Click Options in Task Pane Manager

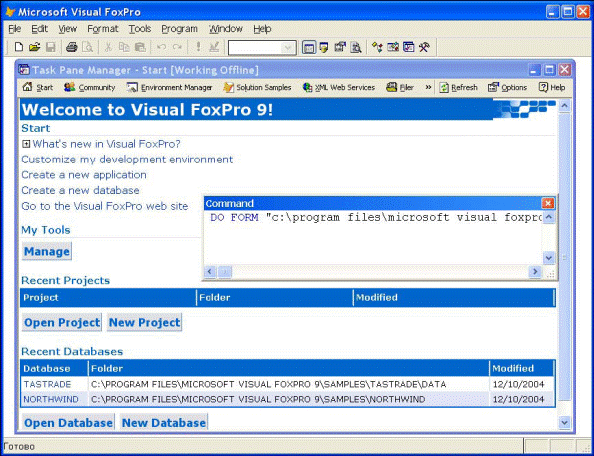[x=507, y=87]
